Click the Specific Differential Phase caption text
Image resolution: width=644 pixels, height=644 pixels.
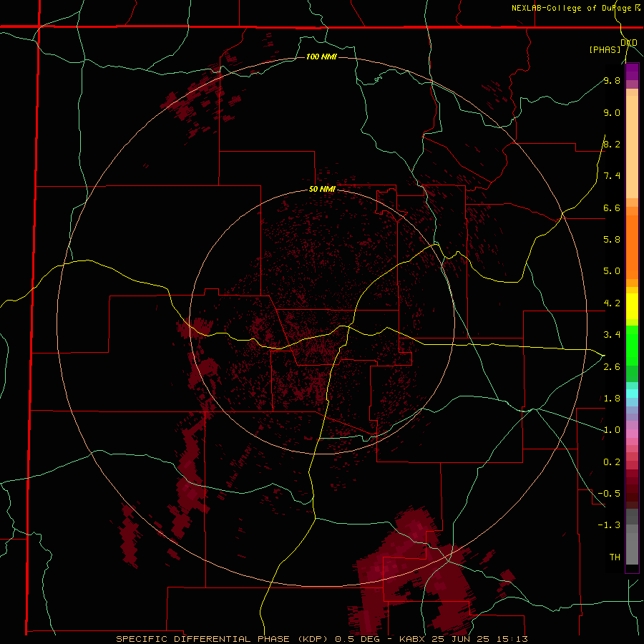[x=321, y=639]
